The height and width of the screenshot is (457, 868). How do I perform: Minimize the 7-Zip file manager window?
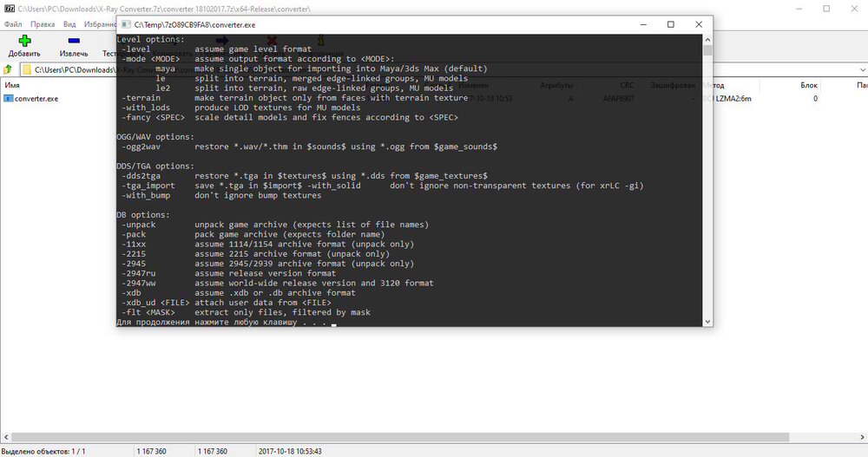[x=799, y=9]
